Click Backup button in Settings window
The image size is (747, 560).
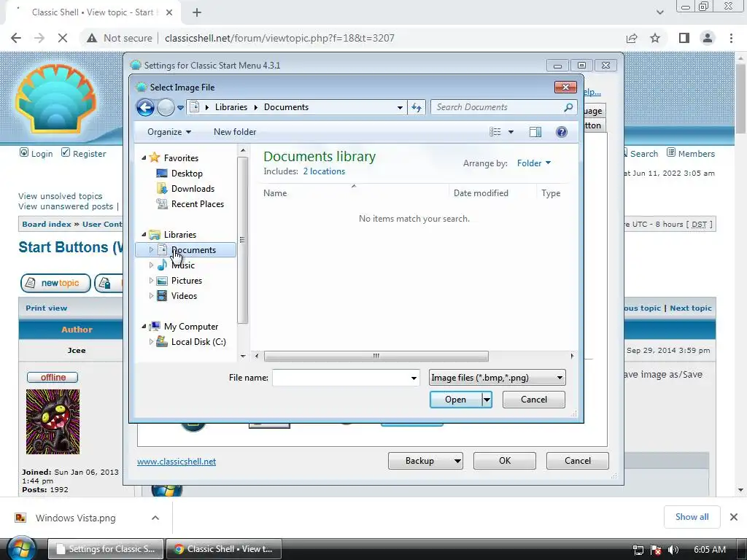[x=425, y=461]
